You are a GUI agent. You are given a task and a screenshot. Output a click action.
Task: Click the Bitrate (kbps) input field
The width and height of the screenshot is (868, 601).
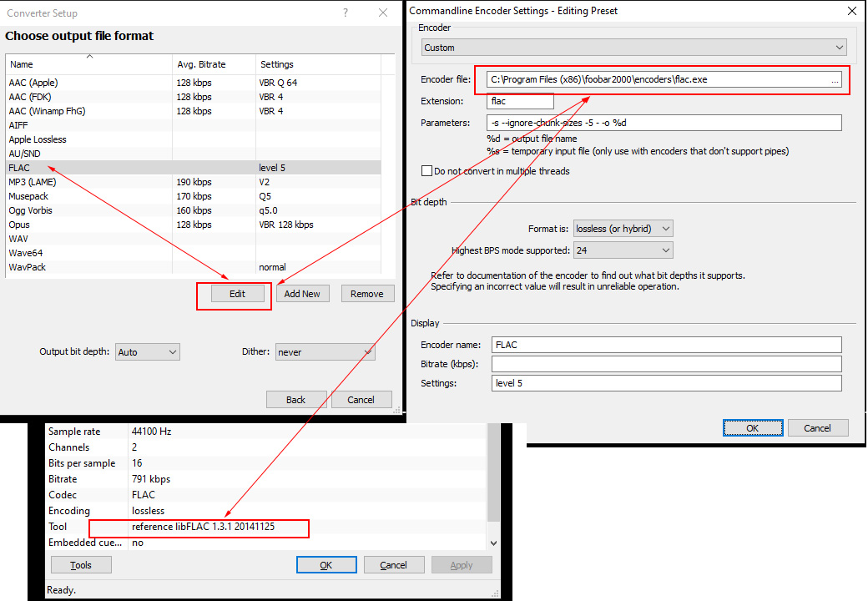point(666,364)
